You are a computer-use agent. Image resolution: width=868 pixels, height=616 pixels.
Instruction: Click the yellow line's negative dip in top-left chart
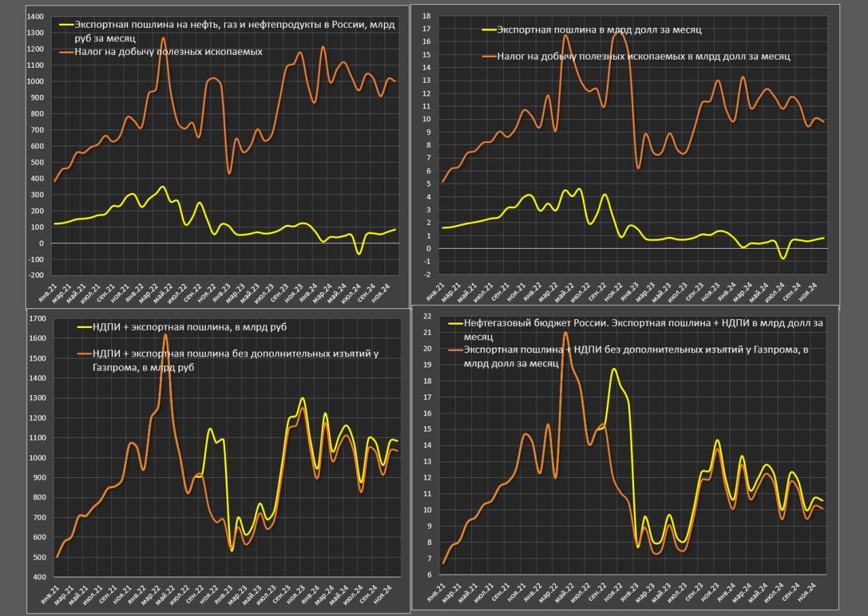[359, 253]
